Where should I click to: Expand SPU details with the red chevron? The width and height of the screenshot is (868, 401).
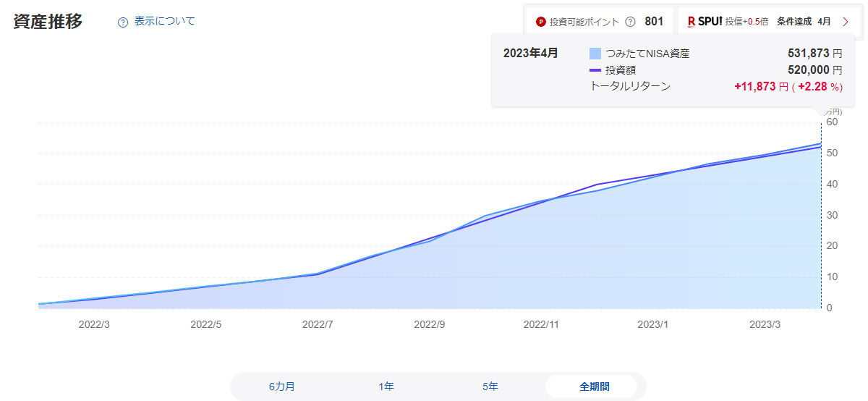[x=846, y=22]
